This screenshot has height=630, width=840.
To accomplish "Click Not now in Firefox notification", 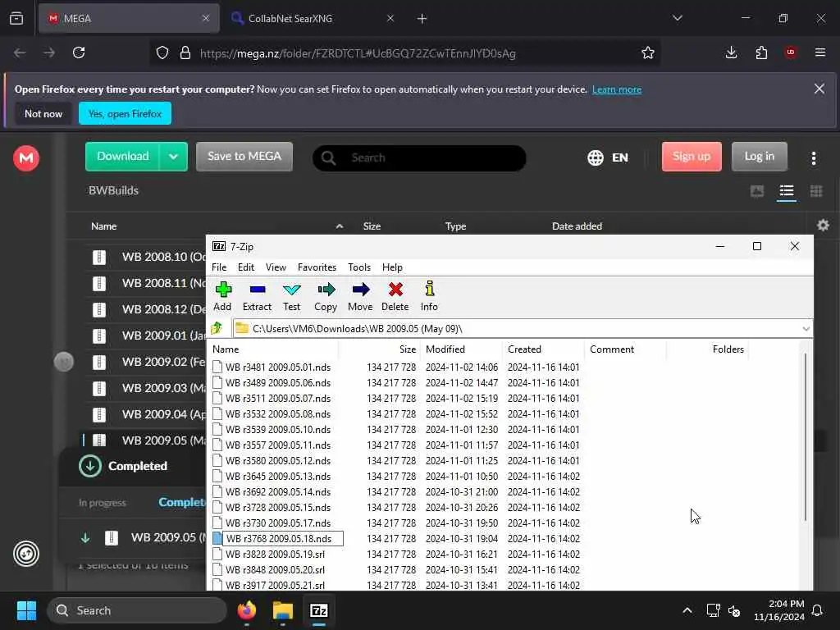I will click(x=43, y=113).
